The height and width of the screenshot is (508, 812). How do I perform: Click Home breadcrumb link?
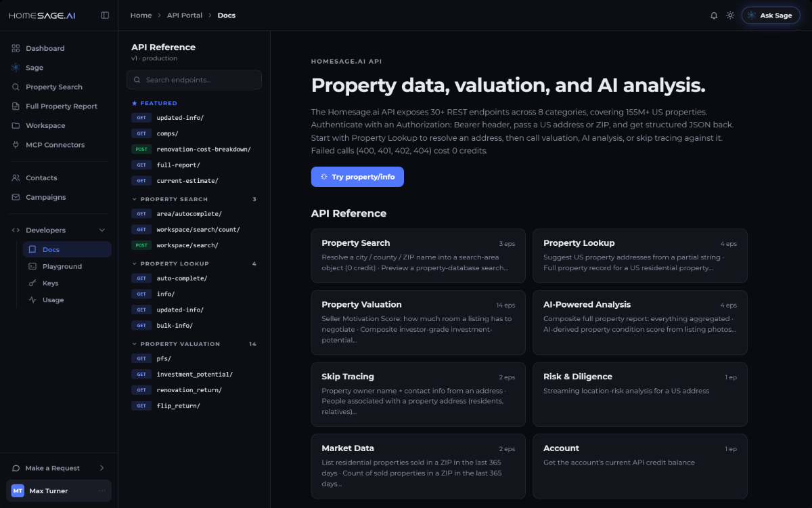[141, 15]
